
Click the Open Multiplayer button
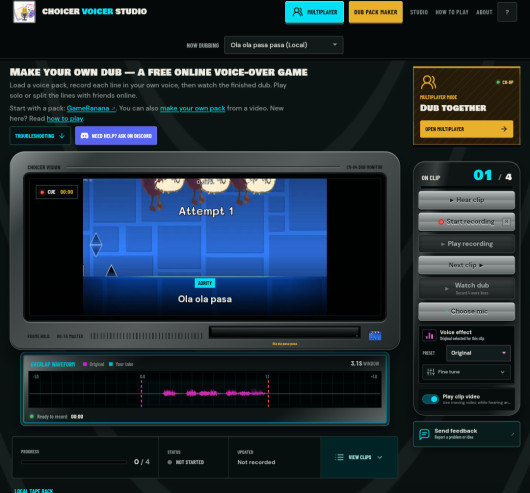click(466, 129)
